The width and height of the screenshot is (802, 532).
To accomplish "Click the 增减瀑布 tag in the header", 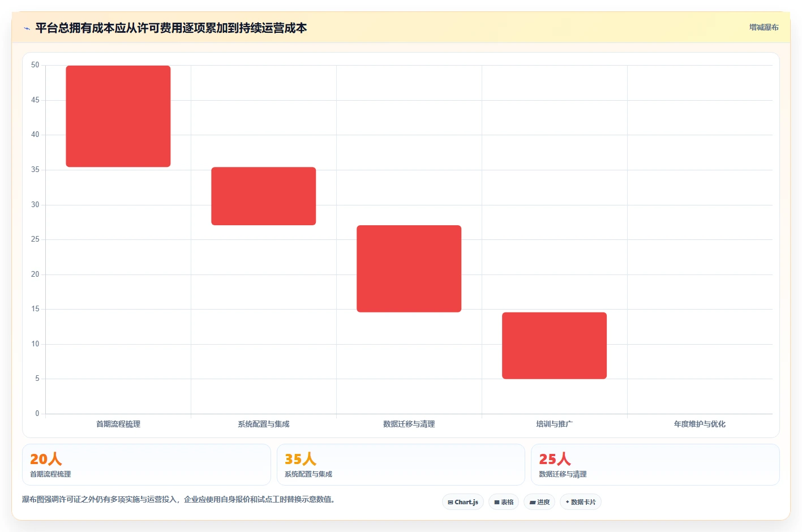I will (764, 27).
